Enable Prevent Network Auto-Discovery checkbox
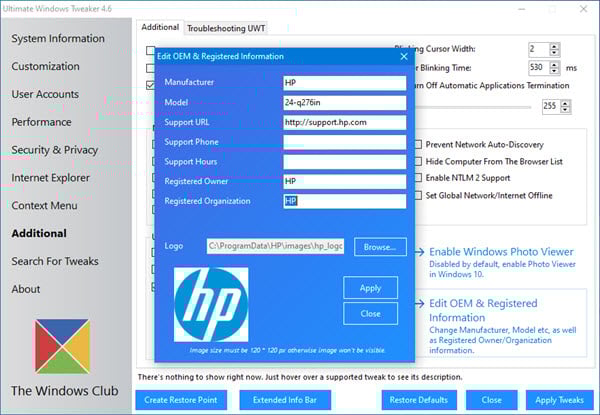600x415 pixels. coord(419,145)
